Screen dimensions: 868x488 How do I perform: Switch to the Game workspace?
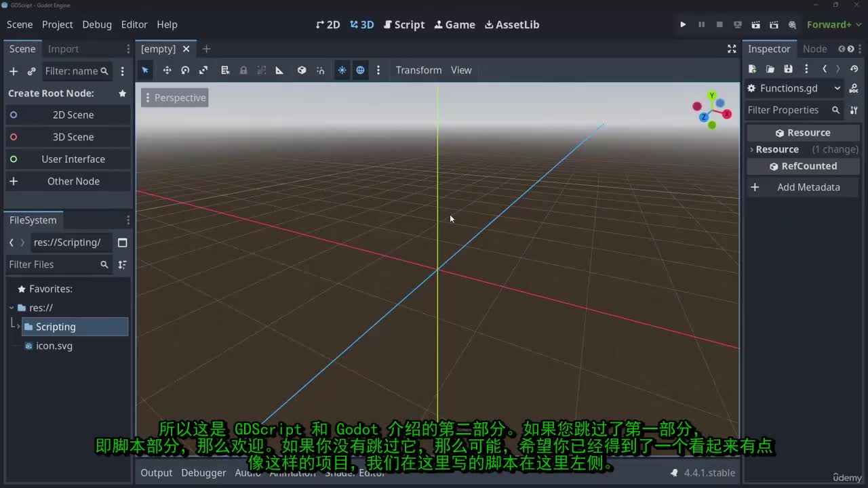click(455, 24)
